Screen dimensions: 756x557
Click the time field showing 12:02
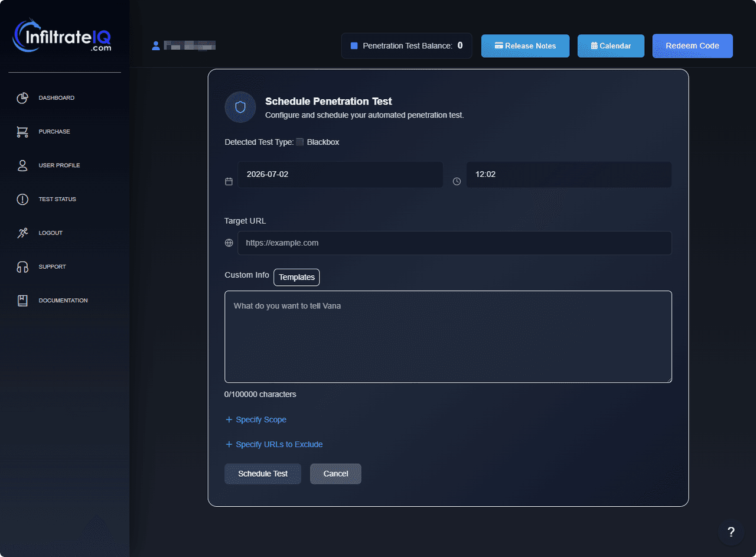[569, 175]
